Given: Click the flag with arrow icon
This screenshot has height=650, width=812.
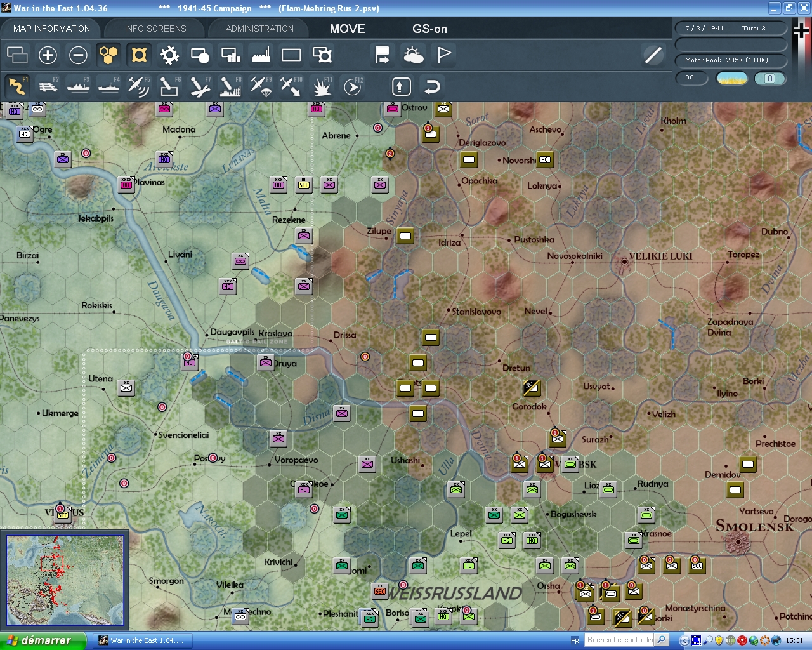Looking at the screenshot, I should (x=383, y=55).
